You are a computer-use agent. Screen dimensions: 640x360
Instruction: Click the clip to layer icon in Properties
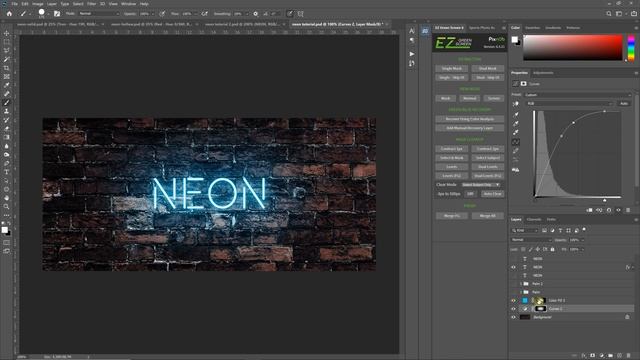(589, 210)
